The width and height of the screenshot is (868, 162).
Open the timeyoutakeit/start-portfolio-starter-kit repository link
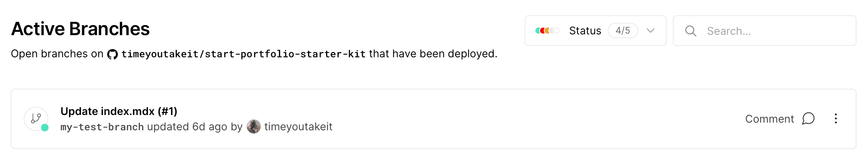point(243,54)
